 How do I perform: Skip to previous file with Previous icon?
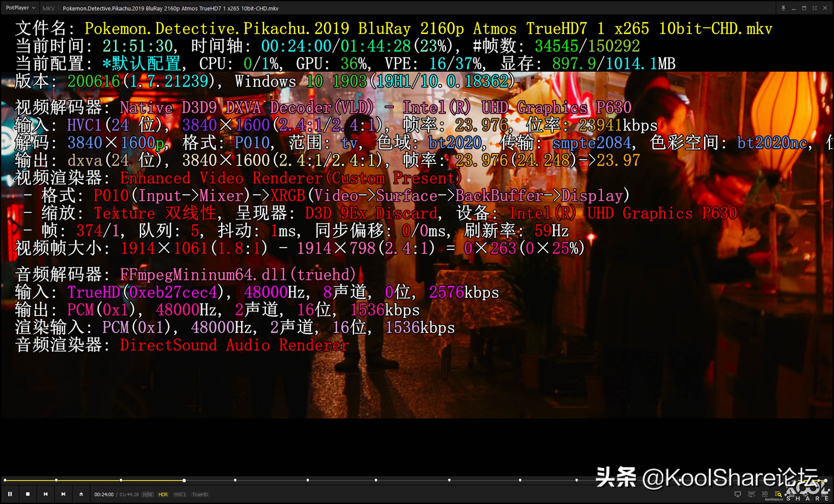coord(46,494)
